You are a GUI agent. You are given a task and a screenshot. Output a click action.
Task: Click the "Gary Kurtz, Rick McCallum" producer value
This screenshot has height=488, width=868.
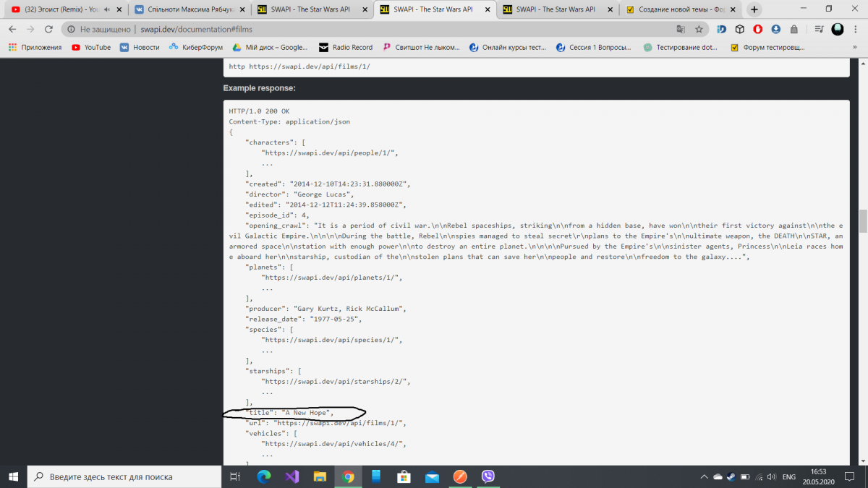tap(349, 309)
